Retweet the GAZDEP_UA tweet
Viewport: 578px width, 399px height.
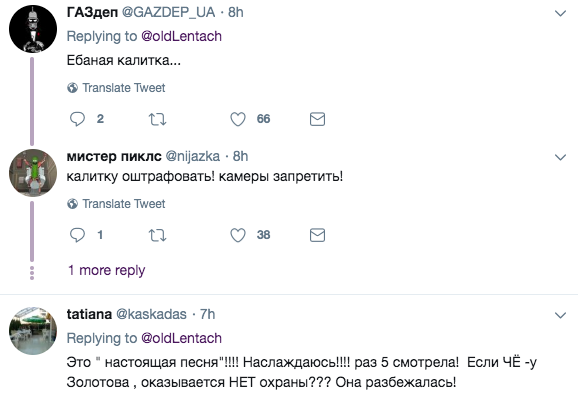pos(157,119)
